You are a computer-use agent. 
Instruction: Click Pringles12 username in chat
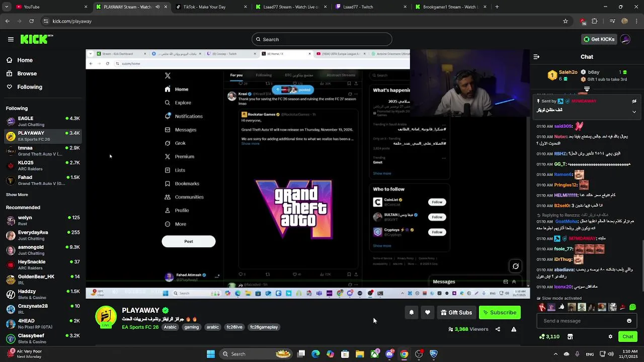(566, 185)
